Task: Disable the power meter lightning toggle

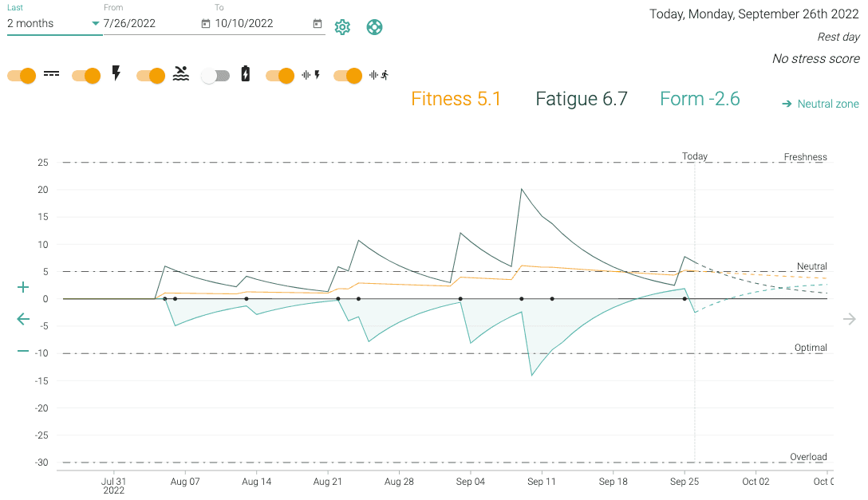Action: (x=86, y=76)
